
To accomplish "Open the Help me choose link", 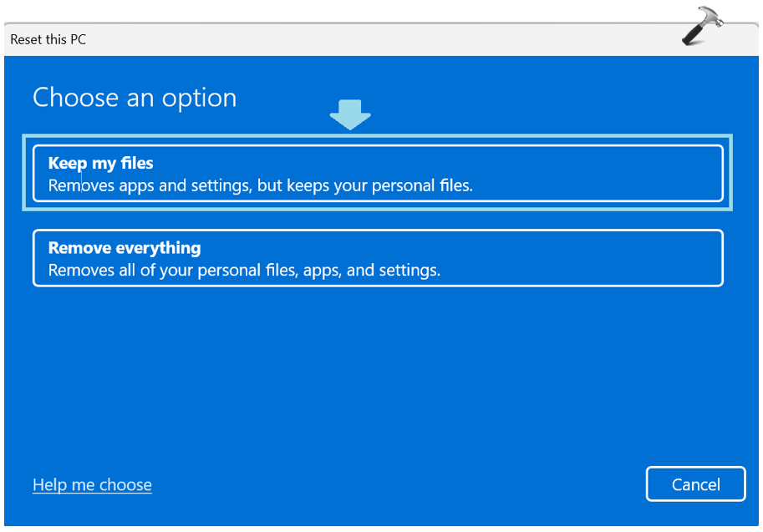I will (92, 484).
